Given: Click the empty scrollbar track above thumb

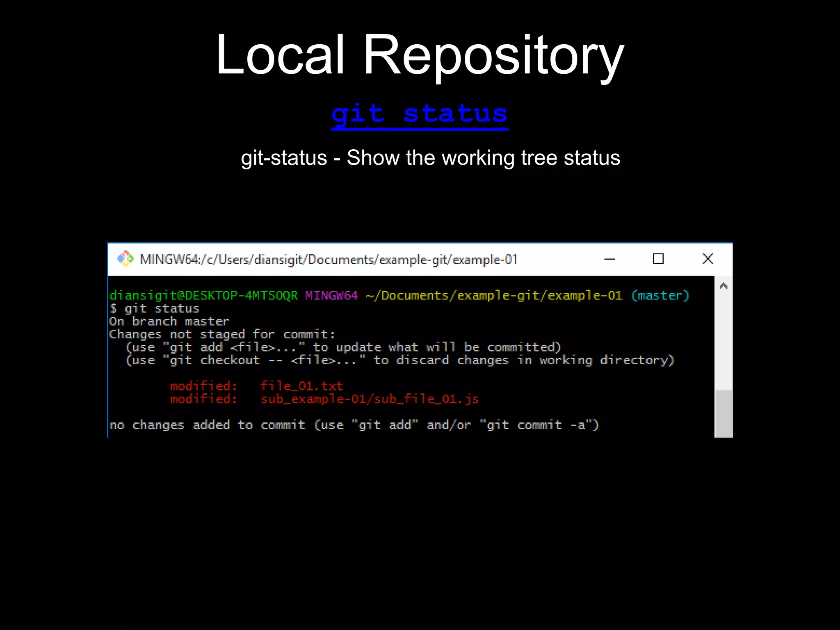Looking at the screenshot, I should tap(724, 340).
